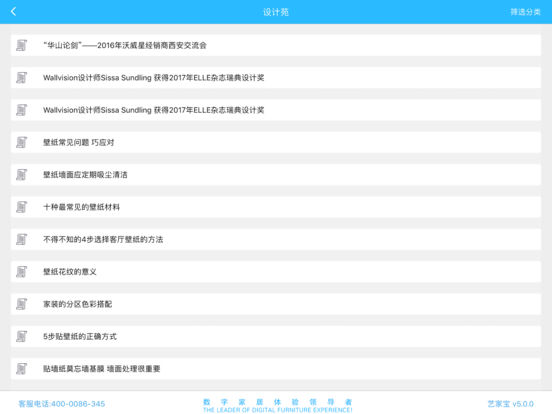Click scroll icon beside 壁纸墙面应定期吸尘清洁
The image size is (552, 414).
21,175
